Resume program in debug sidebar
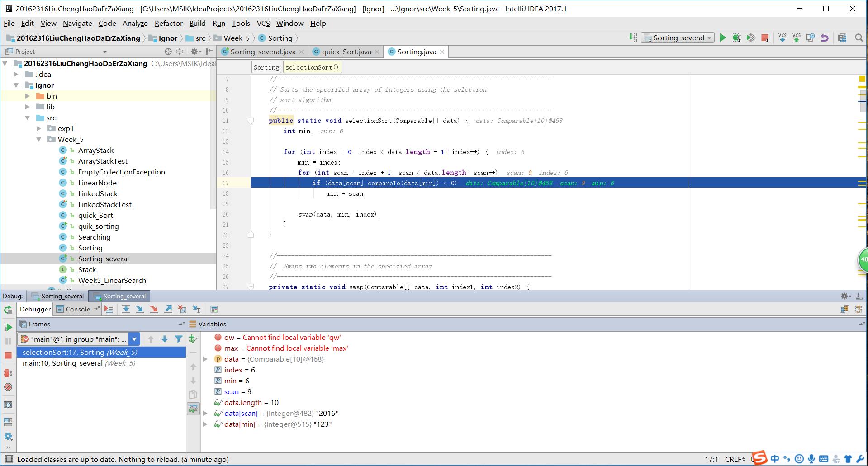The image size is (868, 466). pos(8,327)
